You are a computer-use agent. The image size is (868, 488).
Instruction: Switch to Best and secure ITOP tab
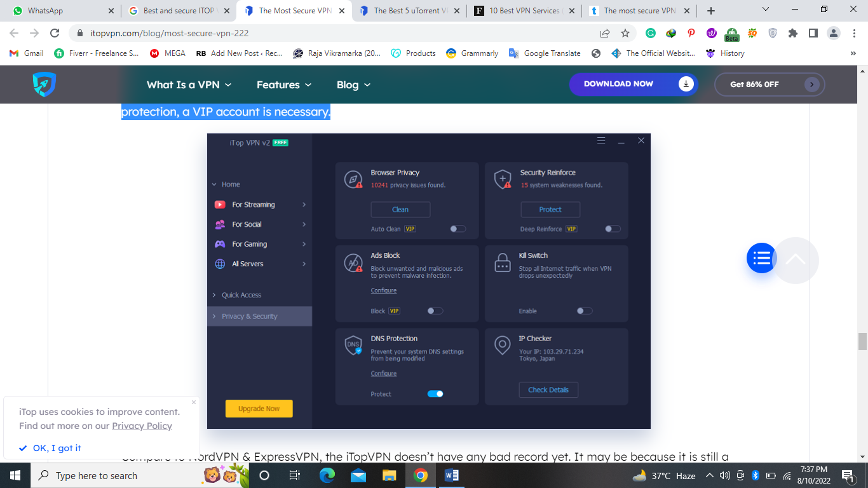pos(179,11)
